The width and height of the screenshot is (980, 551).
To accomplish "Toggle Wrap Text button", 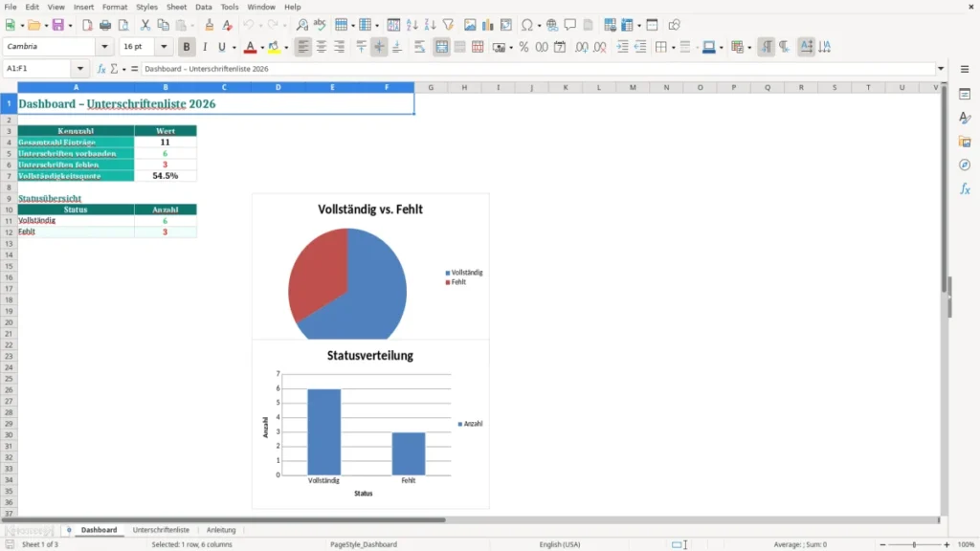I will click(419, 47).
